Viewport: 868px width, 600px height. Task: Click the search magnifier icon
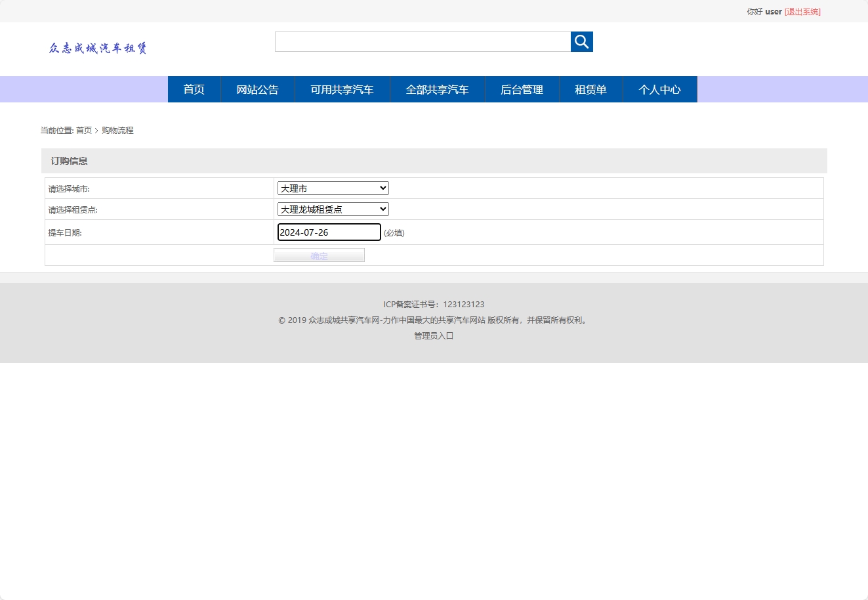581,41
